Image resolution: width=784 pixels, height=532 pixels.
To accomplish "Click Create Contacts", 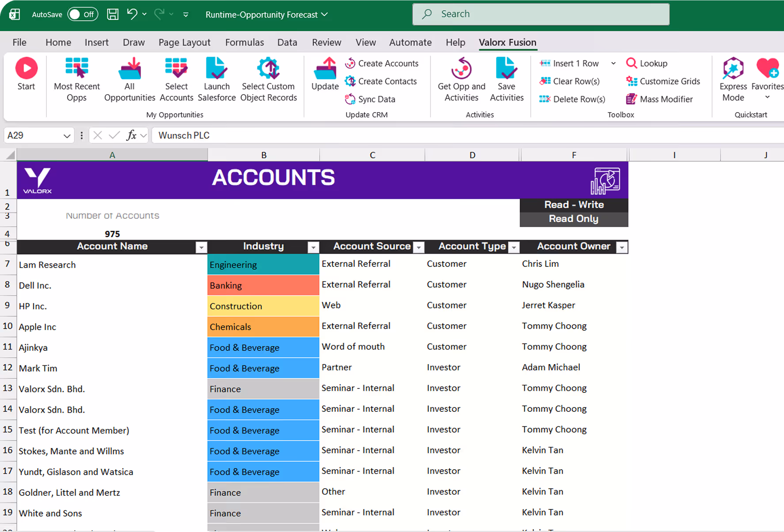I will (x=381, y=81).
